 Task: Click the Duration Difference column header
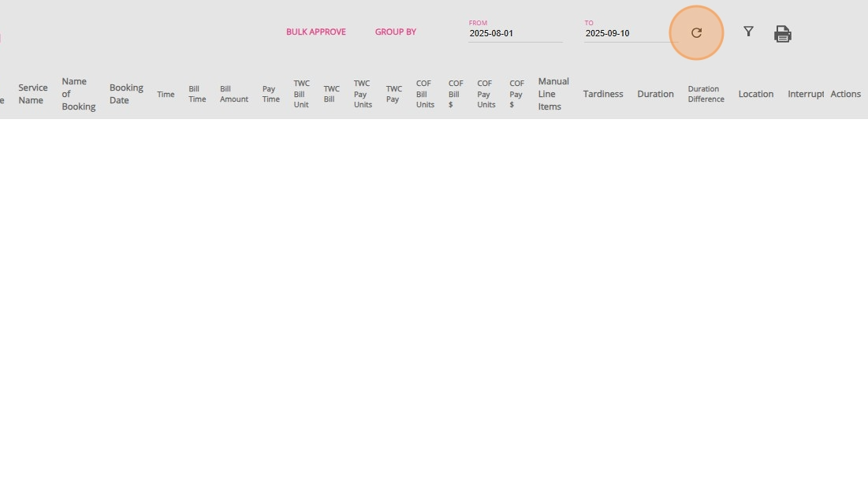coord(705,94)
